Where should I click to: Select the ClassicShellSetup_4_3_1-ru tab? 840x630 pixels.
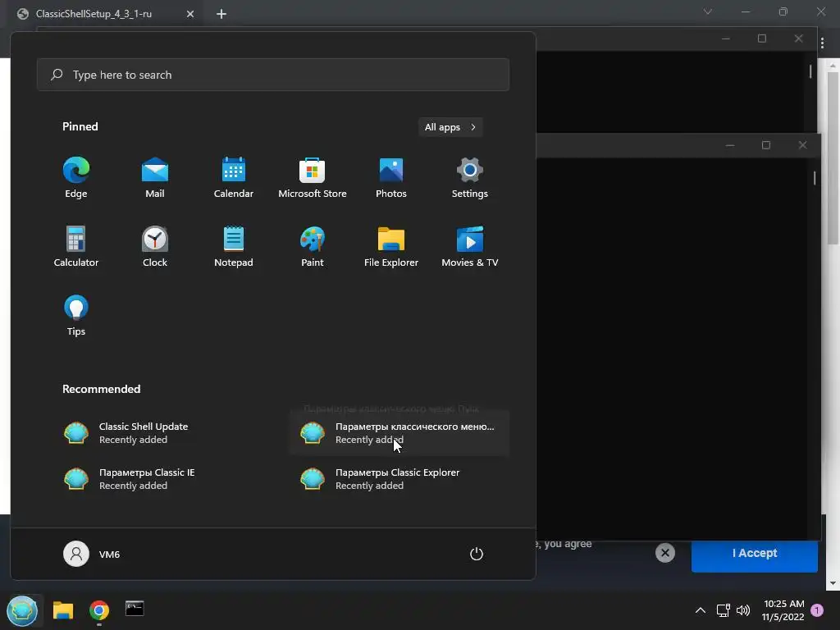click(x=104, y=14)
